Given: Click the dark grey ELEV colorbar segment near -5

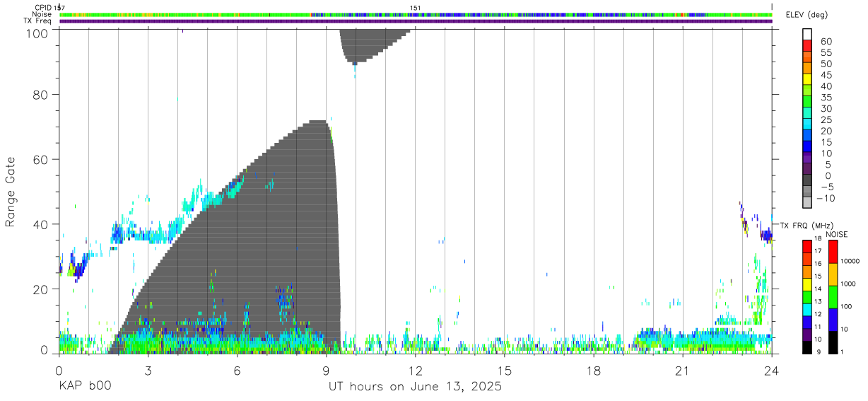Looking at the screenshot, I should [x=807, y=181].
